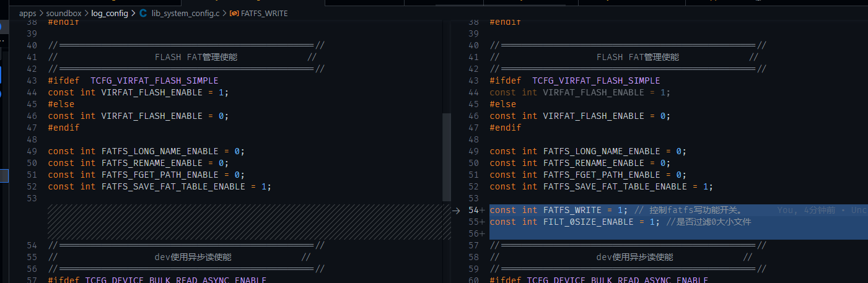Viewport: 868px width, 283px height.
Task: Click '#ifdef TCFG_VIRFAT_FLASH_SIMPLE' in the modified pane
Action: 575,81
